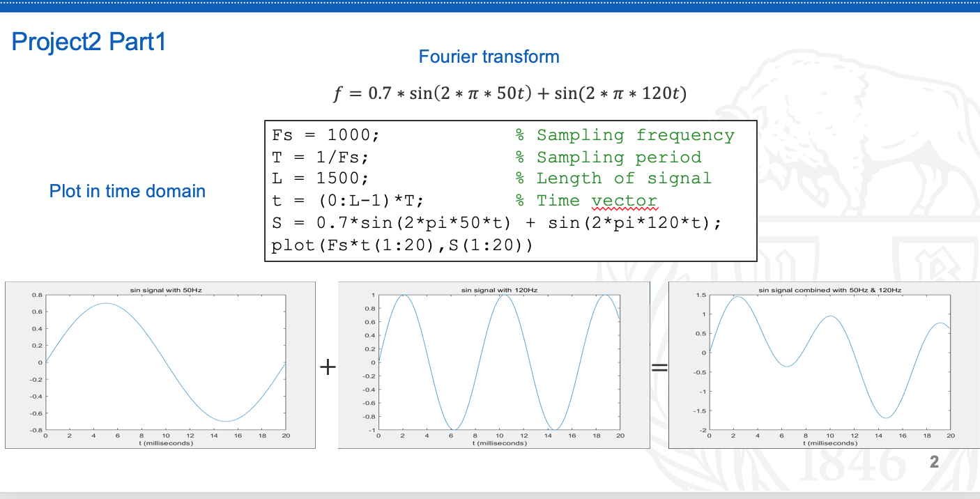Click the "Plot in time domain" label
The image size is (980, 499).
pyautogui.click(x=128, y=191)
